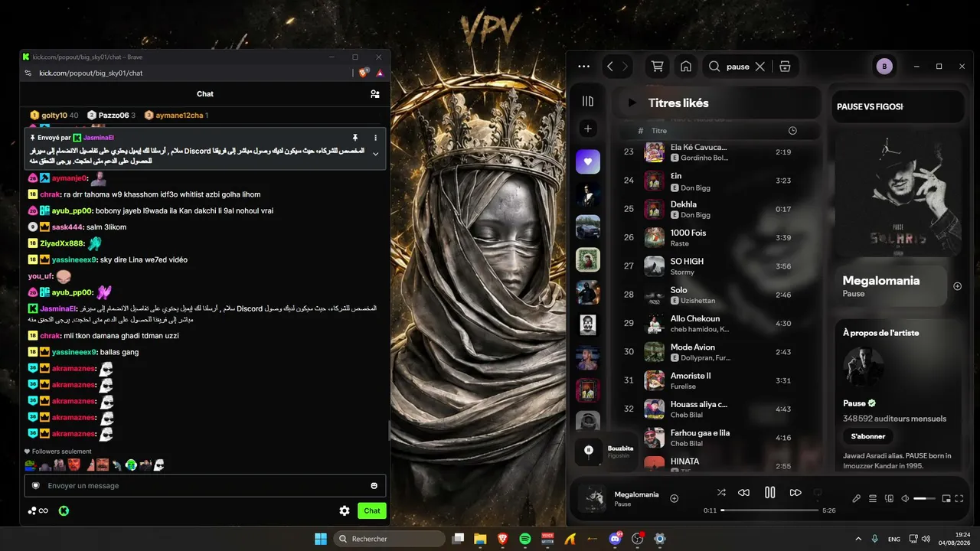Screen dimensions: 980x551
Task: Send message with the green Chat button
Action: 372,510
